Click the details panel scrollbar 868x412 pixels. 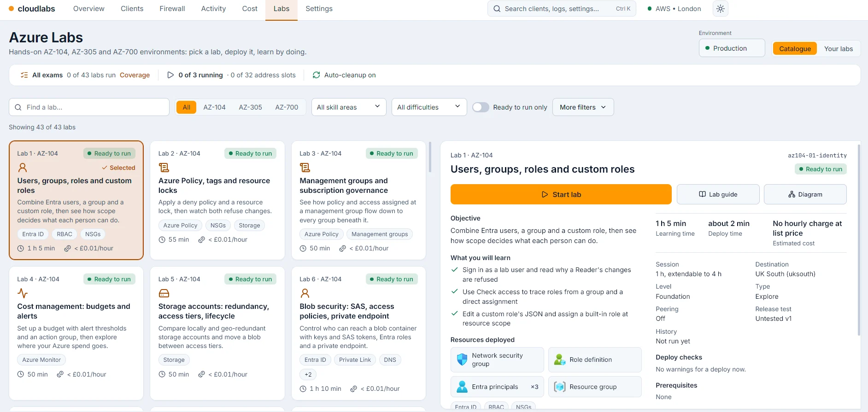858,239
